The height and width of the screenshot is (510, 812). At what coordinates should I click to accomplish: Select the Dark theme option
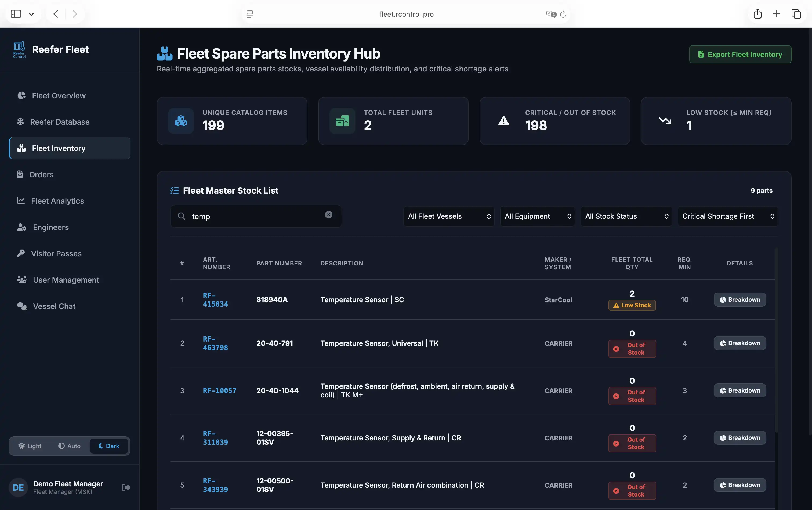pyautogui.click(x=109, y=446)
